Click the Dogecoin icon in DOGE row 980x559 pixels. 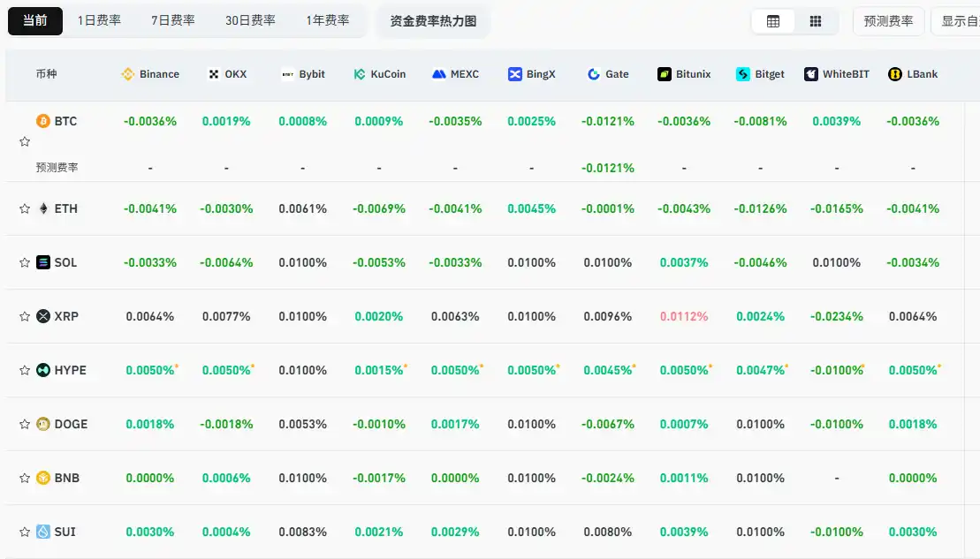tap(42, 424)
